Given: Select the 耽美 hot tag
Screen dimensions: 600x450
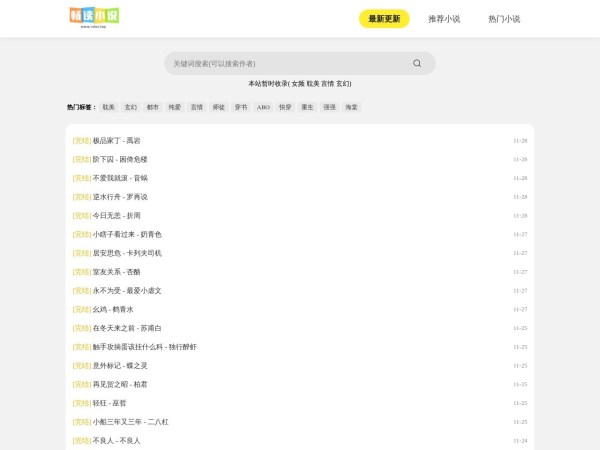Looking at the screenshot, I should click(109, 106).
